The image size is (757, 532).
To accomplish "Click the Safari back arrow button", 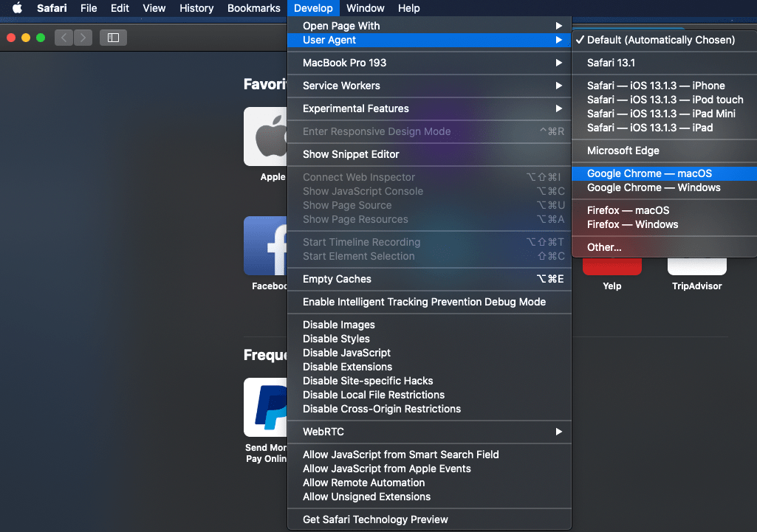I will click(x=64, y=38).
